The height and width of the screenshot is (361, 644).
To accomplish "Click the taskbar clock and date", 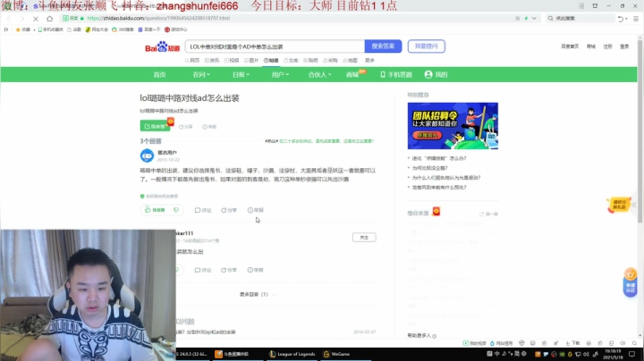I will [x=613, y=354].
